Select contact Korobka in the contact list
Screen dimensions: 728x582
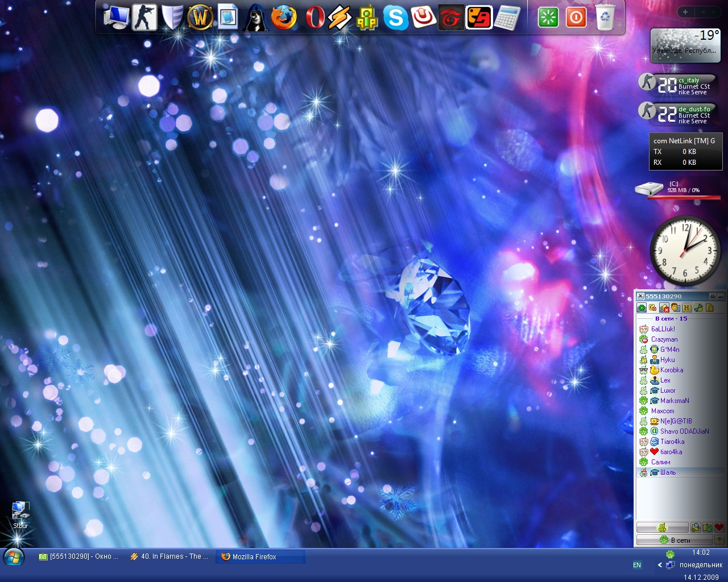point(671,370)
